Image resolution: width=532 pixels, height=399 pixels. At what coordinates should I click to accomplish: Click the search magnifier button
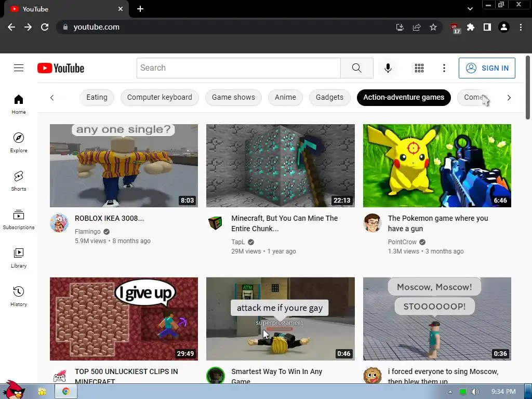[x=356, y=68]
